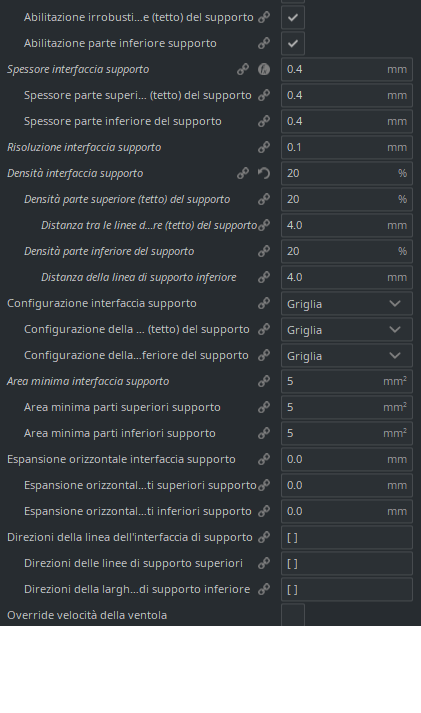Click link icon beside Direzioni delle linee di supporto superiori
This screenshot has width=421, height=713.
264,563
